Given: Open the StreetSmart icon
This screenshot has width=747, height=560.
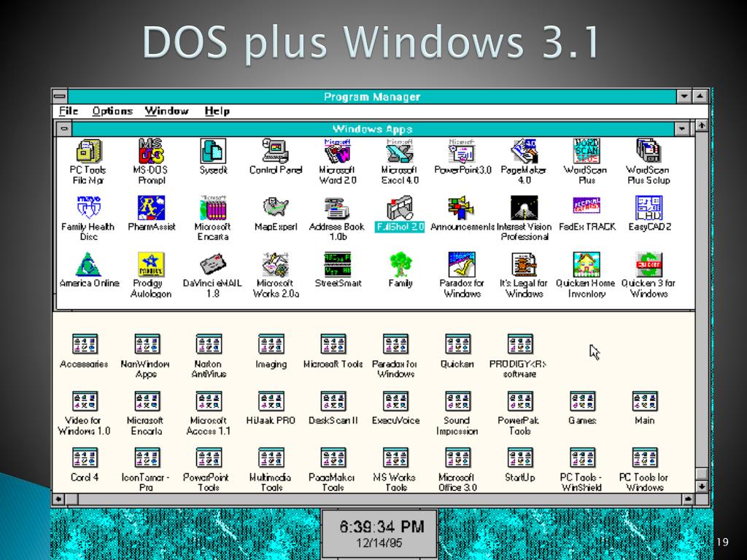Looking at the screenshot, I should coord(338,264).
